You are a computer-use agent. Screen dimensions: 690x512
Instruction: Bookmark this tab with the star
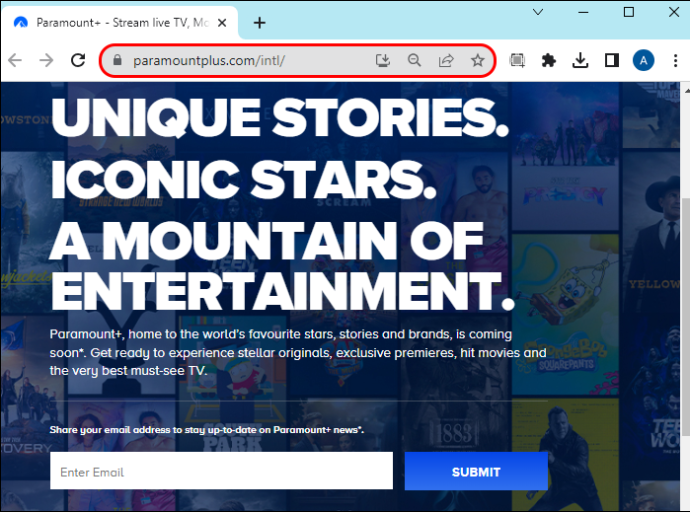(477, 60)
